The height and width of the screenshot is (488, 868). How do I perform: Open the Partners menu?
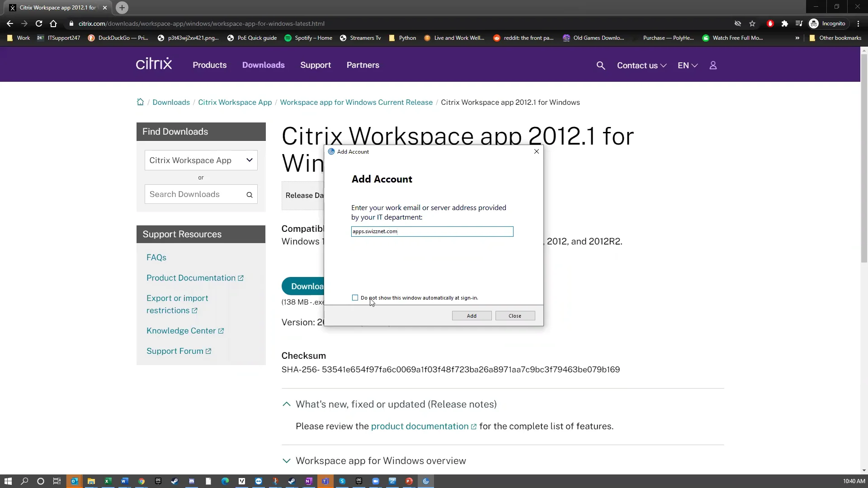click(x=363, y=65)
